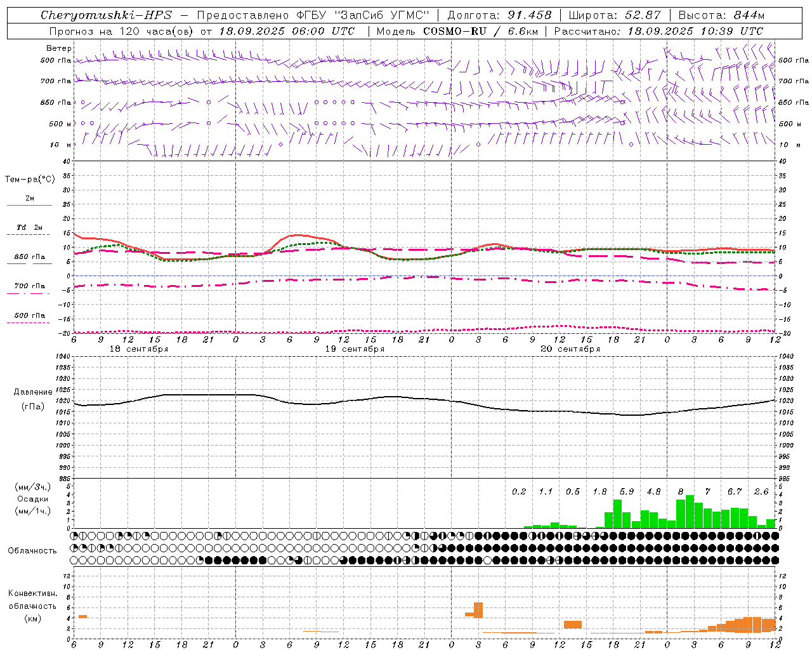Click the 'Осадки' precipitation label

pyautogui.click(x=33, y=499)
